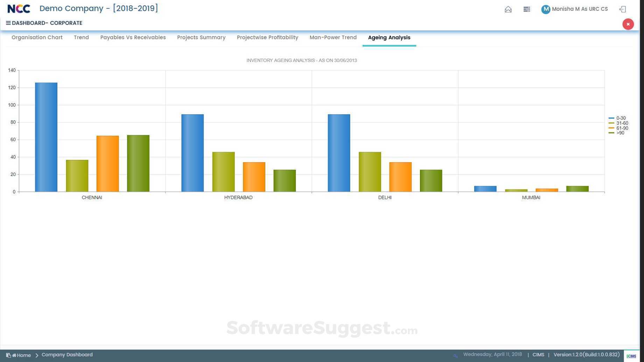The width and height of the screenshot is (644, 362).
Task: Click Delhi 61-90 orange bar
Action: [x=400, y=177]
